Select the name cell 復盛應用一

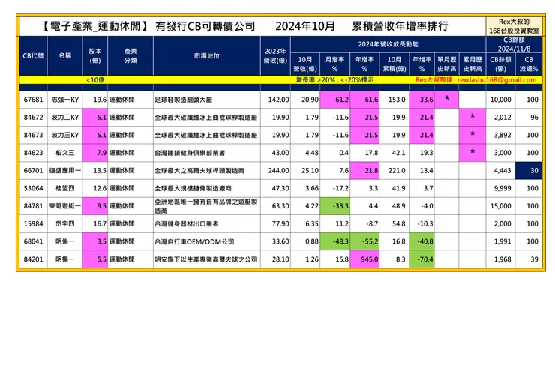click(65, 171)
